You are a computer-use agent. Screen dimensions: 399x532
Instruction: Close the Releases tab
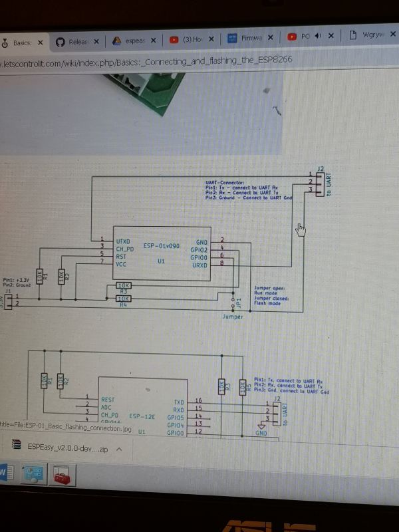click(x=96, y=42)
